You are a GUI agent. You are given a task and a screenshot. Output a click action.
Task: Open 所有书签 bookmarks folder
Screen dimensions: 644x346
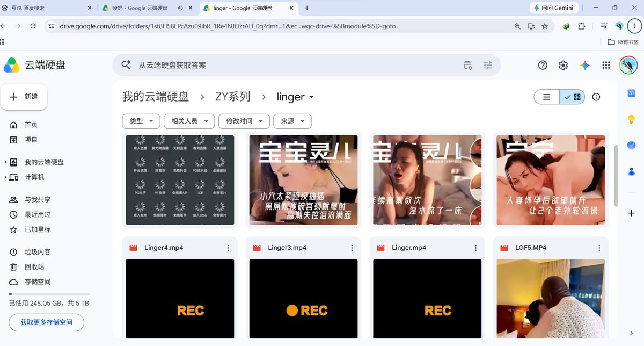coord(623,42)
